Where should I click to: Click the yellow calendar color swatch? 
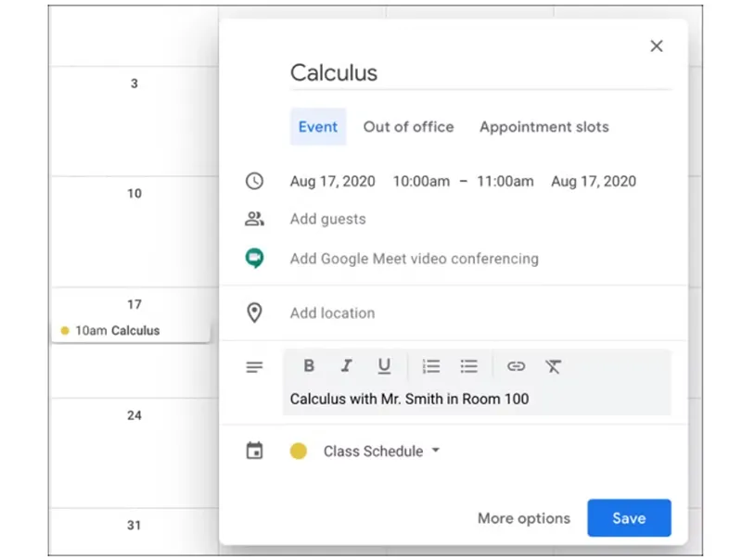[x=299, y=452]
